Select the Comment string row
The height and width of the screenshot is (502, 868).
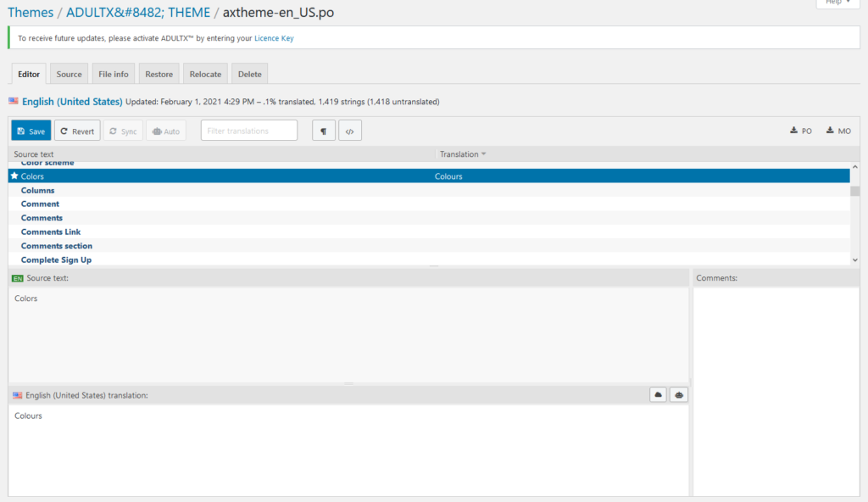429,204
